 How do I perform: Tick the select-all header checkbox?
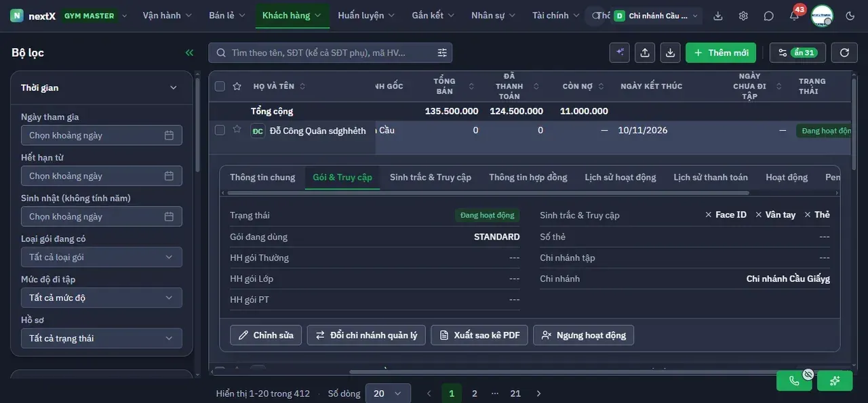[220, 86]
